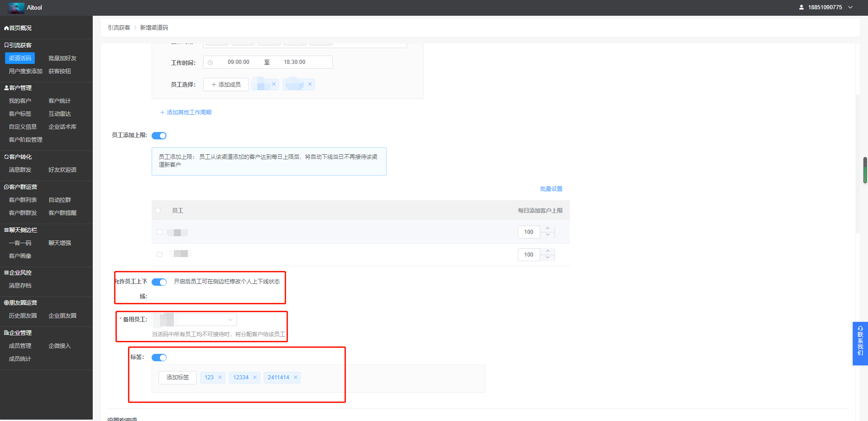Toggle the 员工添加上限 switch
868x421 pixels.
tap(159, 136)
